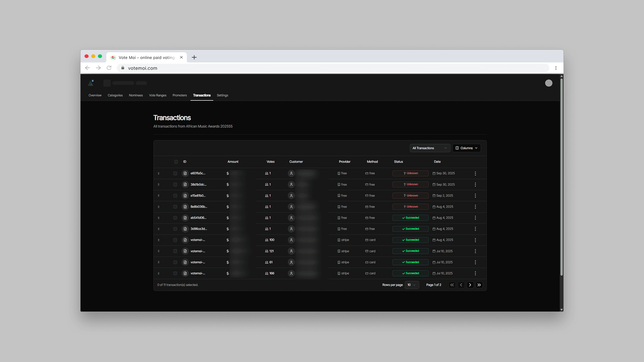Click the votes icon showing 166 votes
The image size is (644, 362).
(266, 273)
